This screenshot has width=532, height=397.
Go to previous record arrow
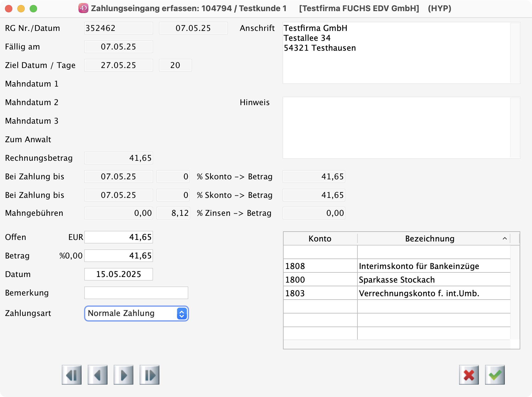click(x=98, y=375)
